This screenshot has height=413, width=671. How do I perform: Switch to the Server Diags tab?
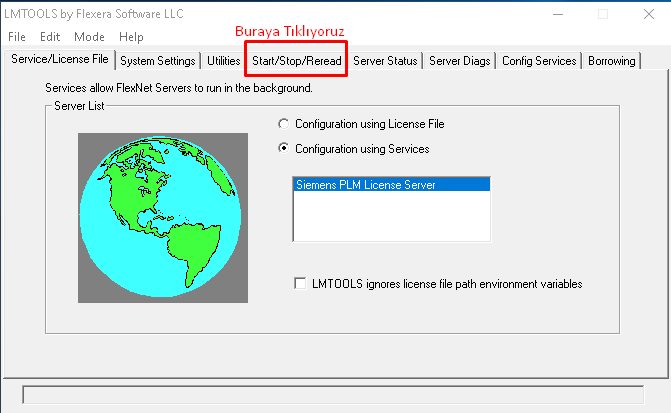(460, 61)
